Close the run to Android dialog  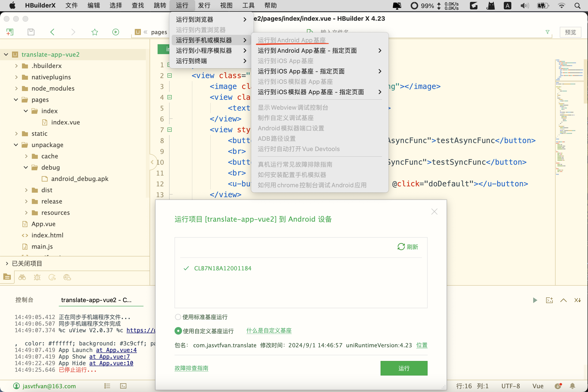click(434, 212)
